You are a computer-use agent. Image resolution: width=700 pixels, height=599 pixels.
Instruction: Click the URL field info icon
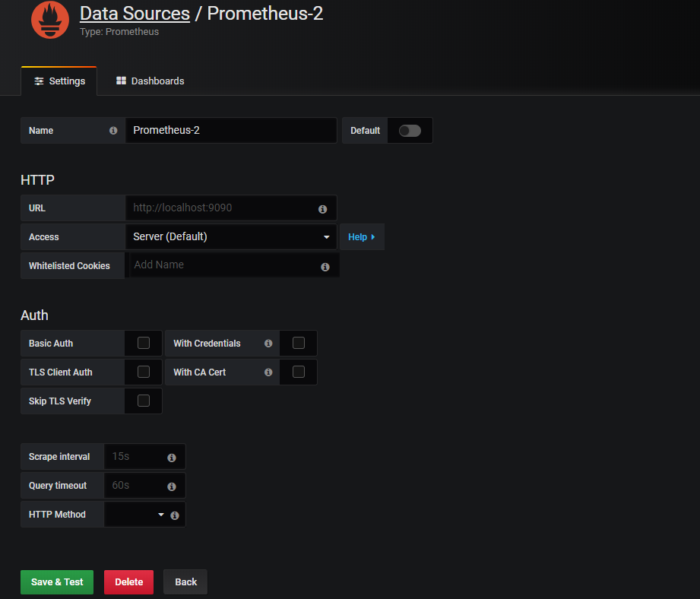pyautogui.click(x=323, y=209)
